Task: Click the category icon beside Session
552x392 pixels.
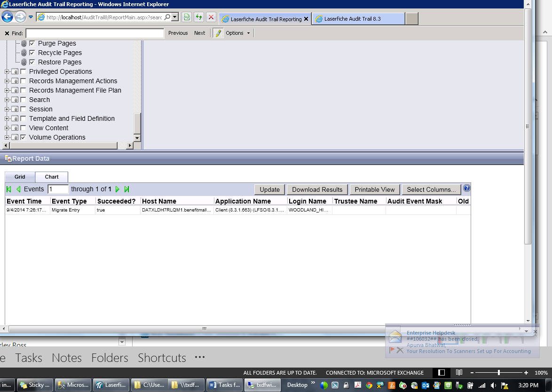Action: (x=15, y=110)
